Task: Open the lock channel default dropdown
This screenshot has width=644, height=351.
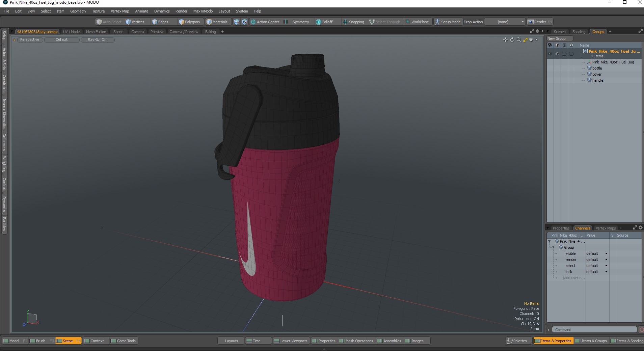Action: pos(597,272)
